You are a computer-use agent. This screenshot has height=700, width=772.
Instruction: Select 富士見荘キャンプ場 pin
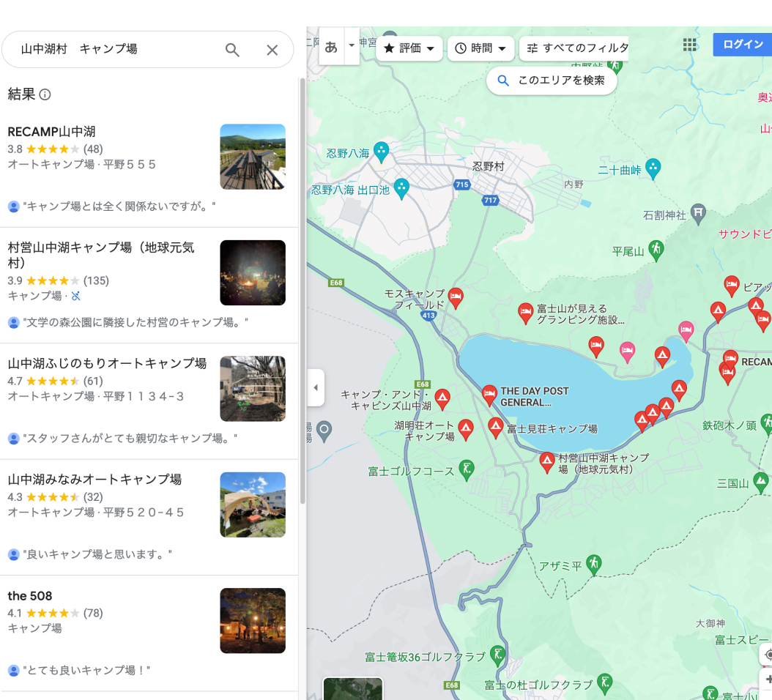(x=496, y=427)
